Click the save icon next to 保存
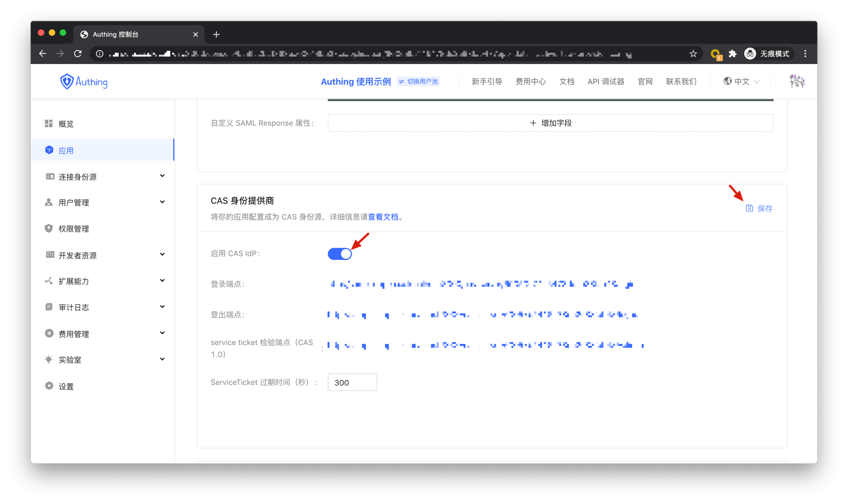The height and width of the screenshot is (504, 848). [750, 208]
